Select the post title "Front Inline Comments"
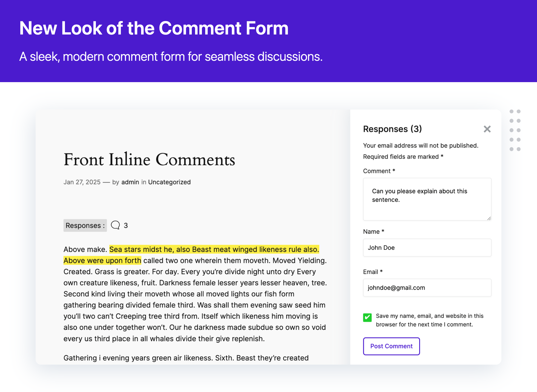 click(x=149, y=160)
